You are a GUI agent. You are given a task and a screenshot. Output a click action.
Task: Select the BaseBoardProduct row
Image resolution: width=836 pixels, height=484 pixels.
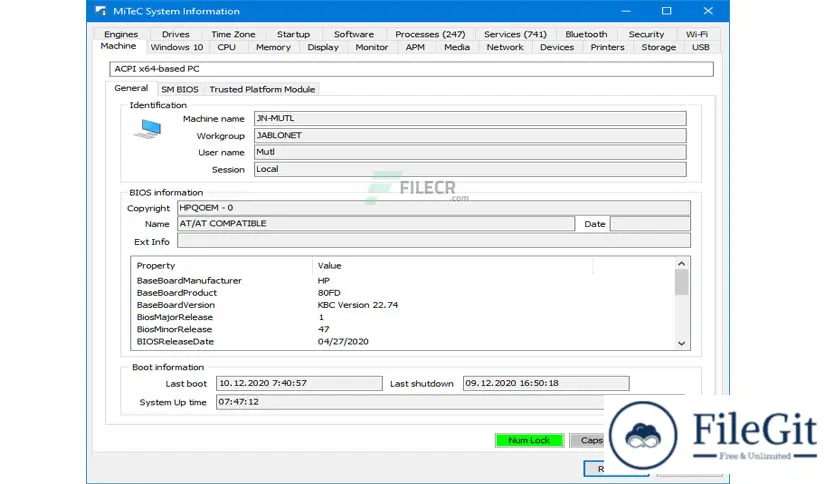point(403,293)
